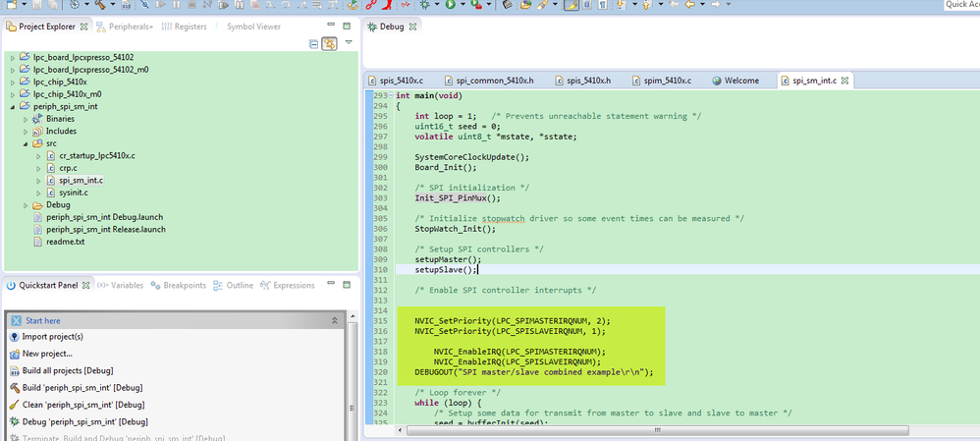Collapse the periph_spi_sm_int project
The image size is (980, 441).
[12, 107]
